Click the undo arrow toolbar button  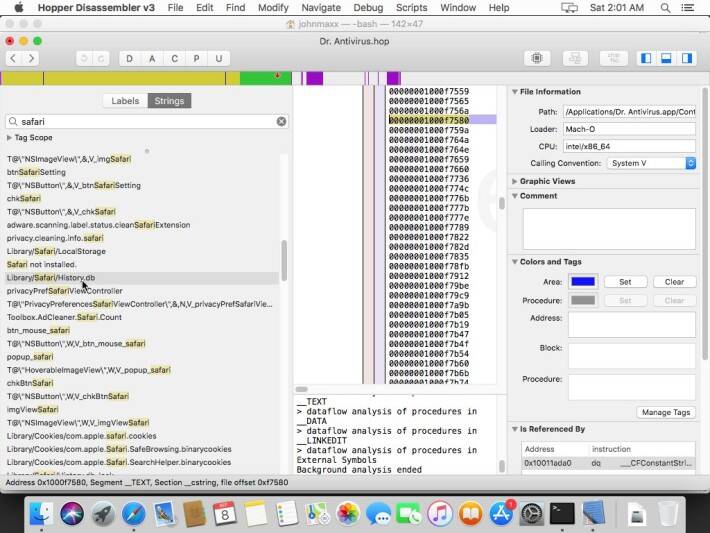tap(84, 58)
